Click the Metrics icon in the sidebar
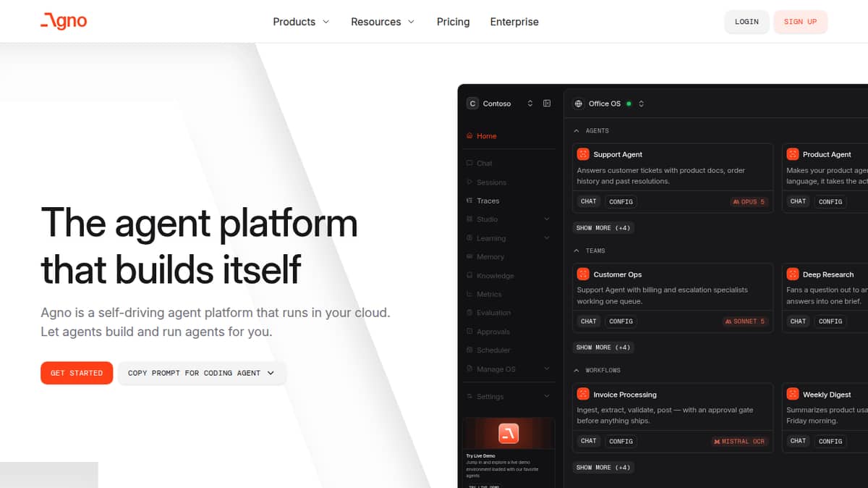Viewport: 868px width, 488px height. pos(469,295)
